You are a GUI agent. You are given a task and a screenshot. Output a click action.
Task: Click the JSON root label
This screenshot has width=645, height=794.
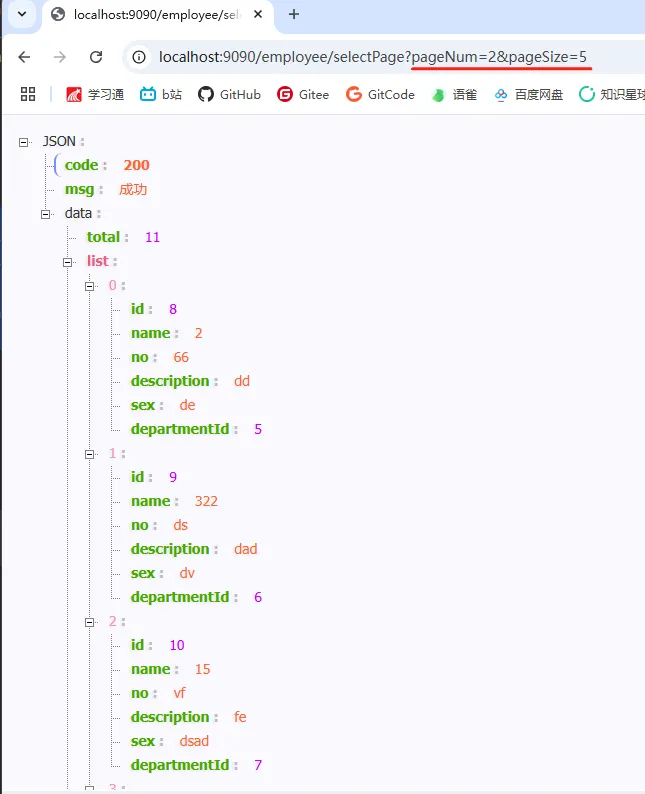(x=59, y=141)
